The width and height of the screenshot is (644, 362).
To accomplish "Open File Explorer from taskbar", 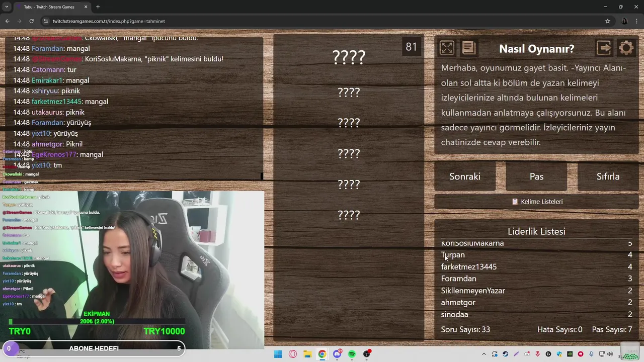I will [307, 354].
